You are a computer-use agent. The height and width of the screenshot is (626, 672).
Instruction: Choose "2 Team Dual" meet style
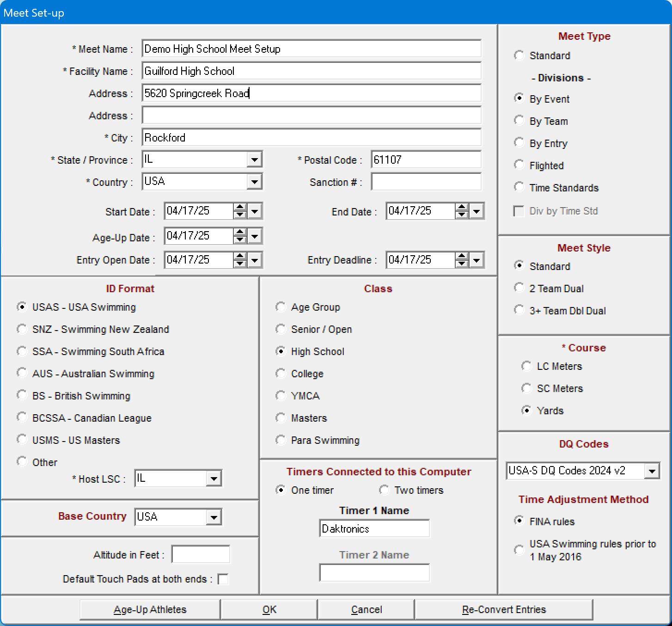(x=519, y=288)
